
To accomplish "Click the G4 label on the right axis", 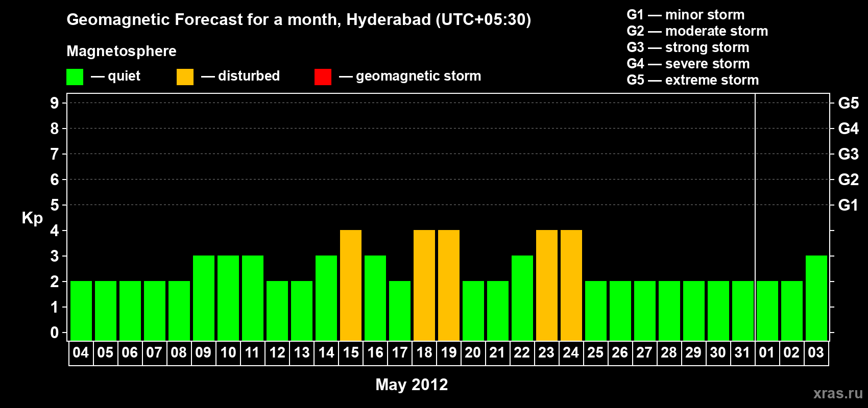I will pyautogui.click(x=849, y=129).
